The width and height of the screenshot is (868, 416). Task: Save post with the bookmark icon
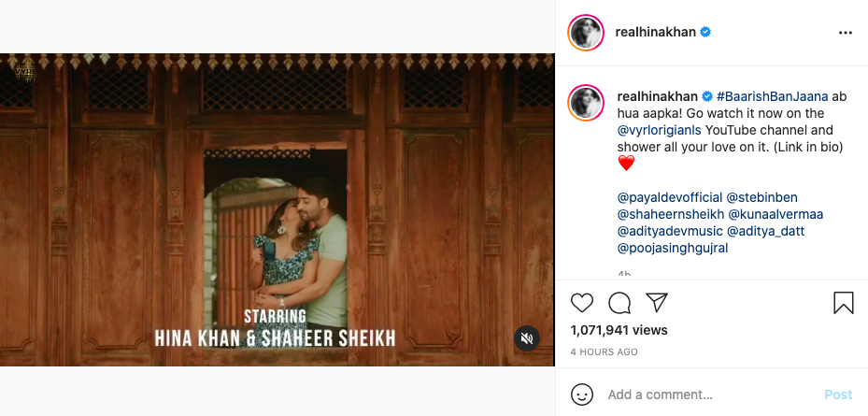coord(843,303)
